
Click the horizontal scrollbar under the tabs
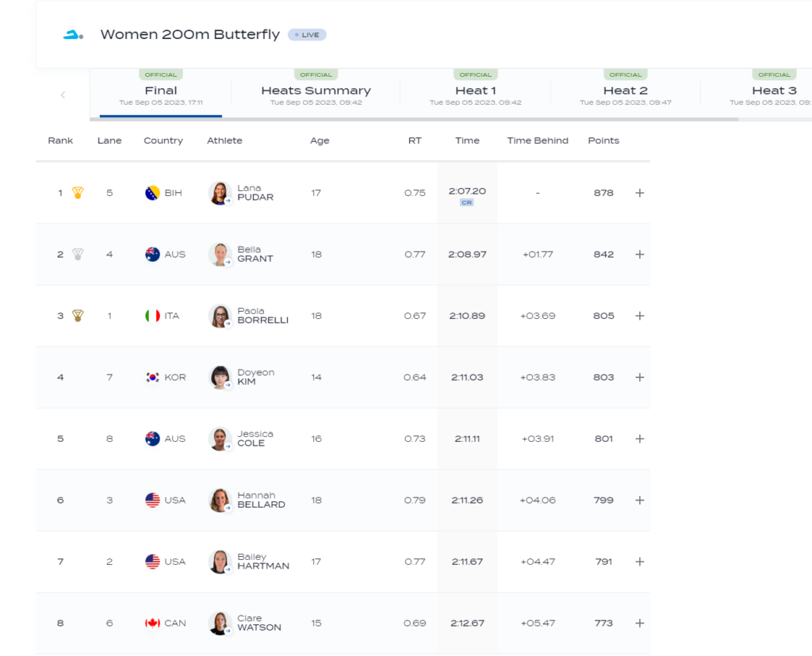click(412, 119)
